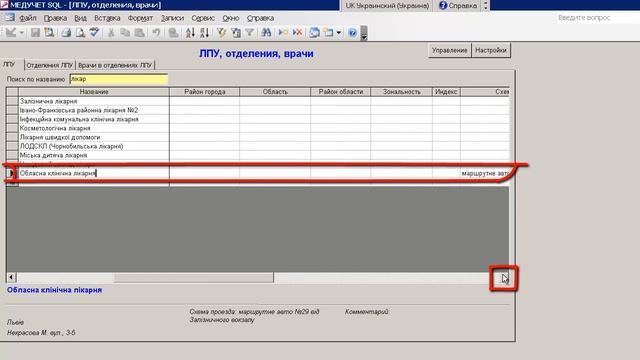Switch to the ЛПУ tab

tap(9, 64)
